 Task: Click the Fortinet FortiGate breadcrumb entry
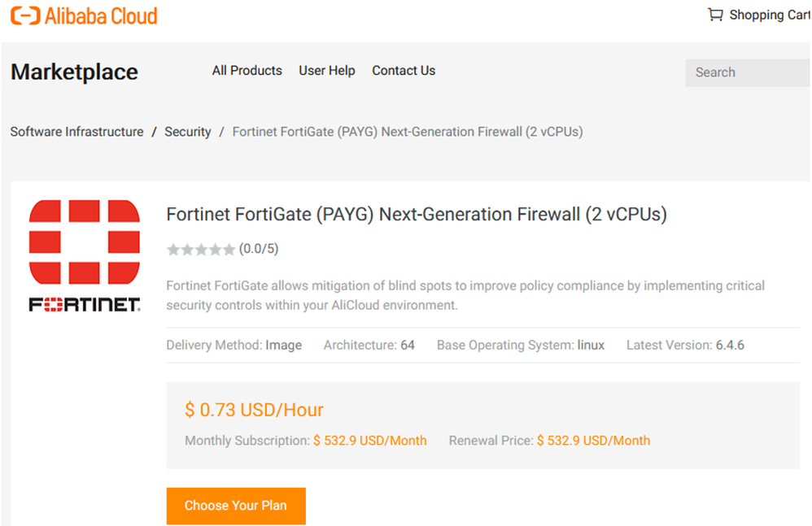(x=407, y=132)
